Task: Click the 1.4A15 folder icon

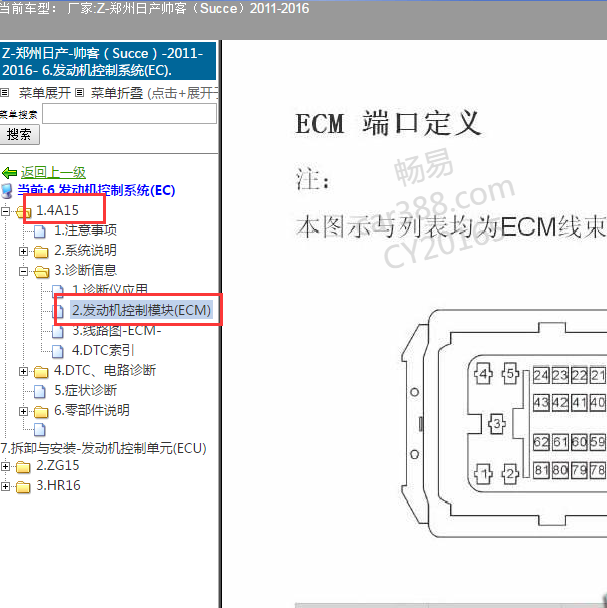Action: pos(24,211)
